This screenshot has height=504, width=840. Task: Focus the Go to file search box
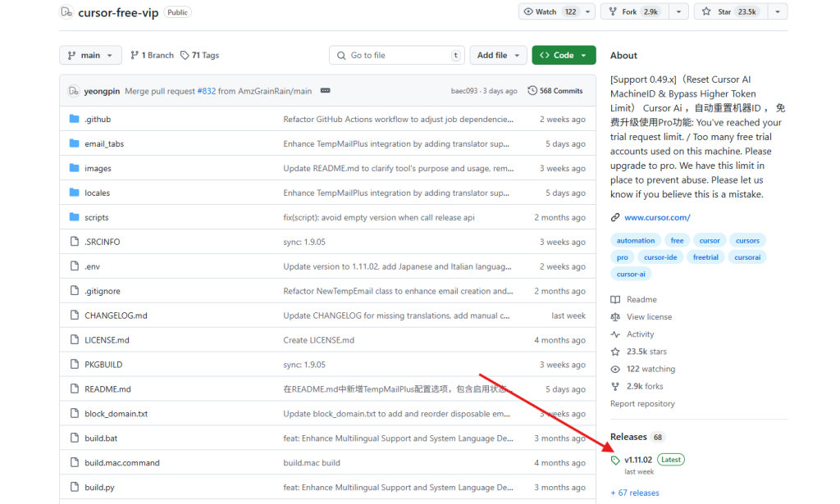[397, 55]
